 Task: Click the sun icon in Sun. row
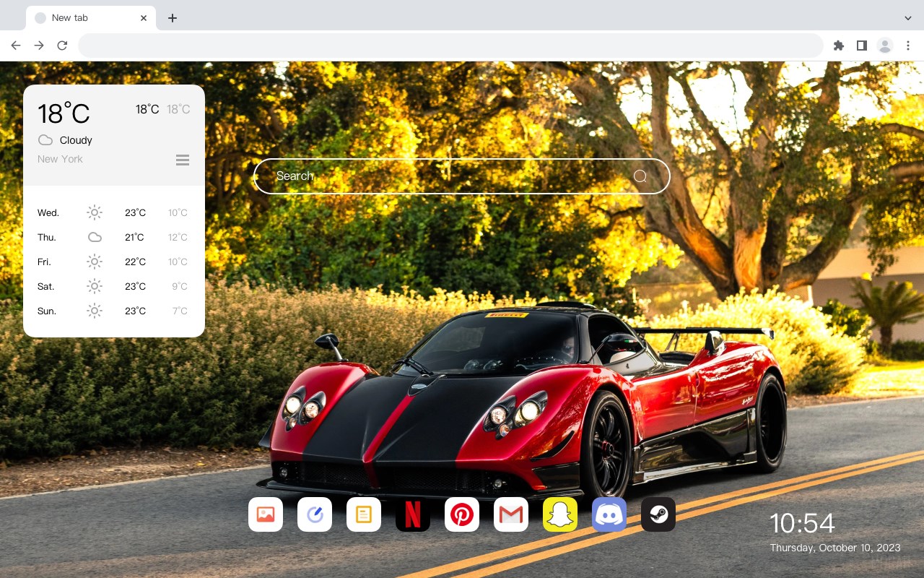(x=95, y=311)
